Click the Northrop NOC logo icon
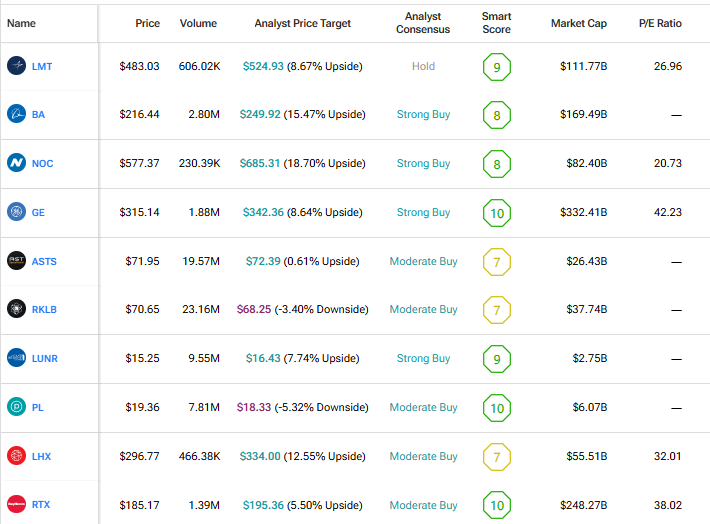Image resolution: width=710 pixels, height=524 pixels. (x=17, y=163)
